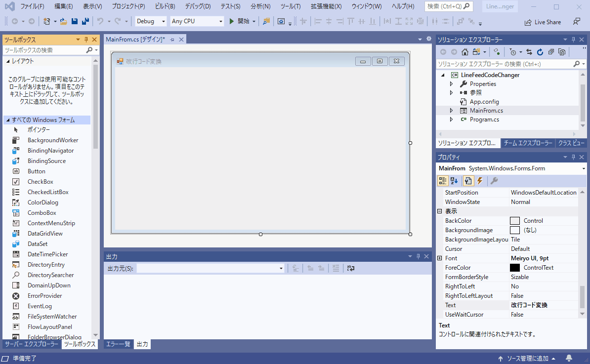
Task: Open the デバッグ(D) menu
Action: coord(198,6)
